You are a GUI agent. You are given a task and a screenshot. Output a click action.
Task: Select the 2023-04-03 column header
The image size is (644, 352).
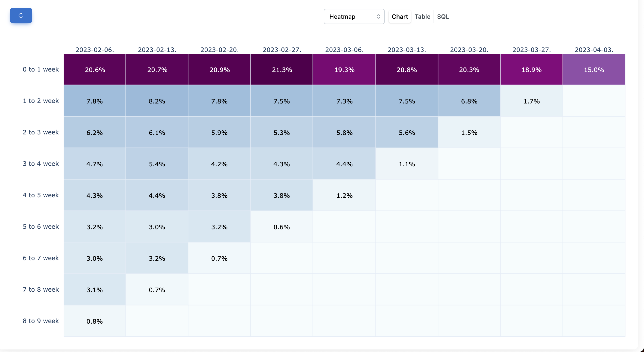pyautogui.click(x=594, y=50)
